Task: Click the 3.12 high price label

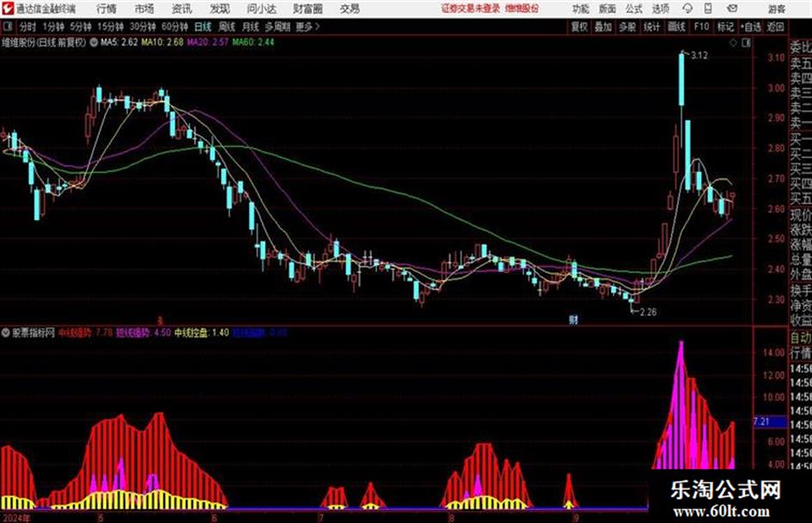Action: 699,56
